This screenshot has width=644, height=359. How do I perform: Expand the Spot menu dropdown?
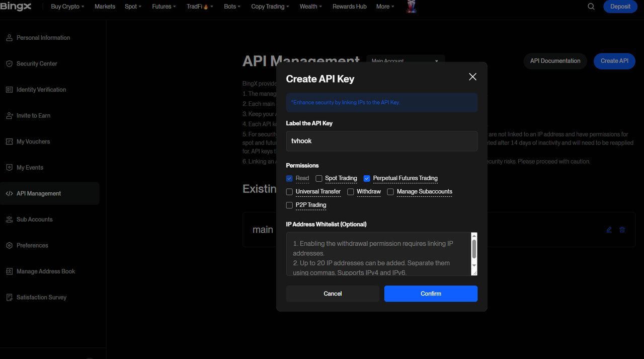click(133, 7)
